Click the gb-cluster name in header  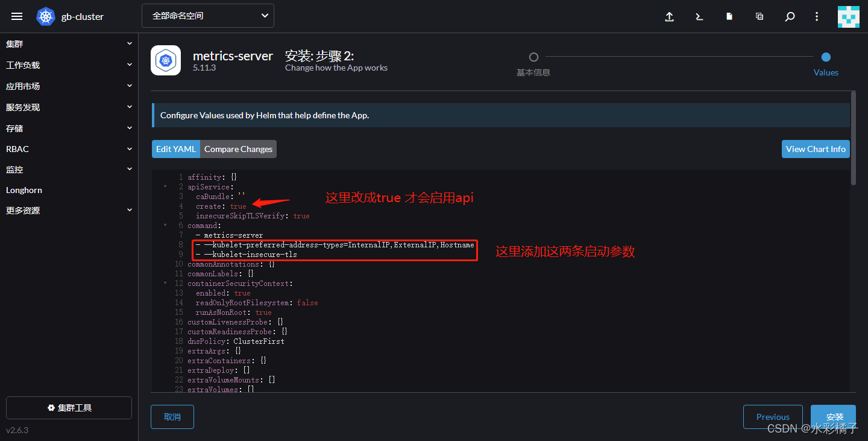click(x=83, y=17)
